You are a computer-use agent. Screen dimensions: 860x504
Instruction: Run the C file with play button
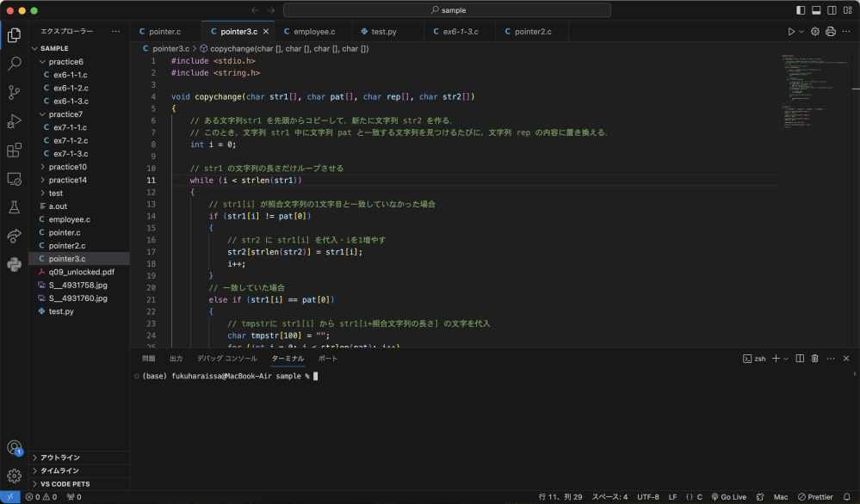(791, 32)
